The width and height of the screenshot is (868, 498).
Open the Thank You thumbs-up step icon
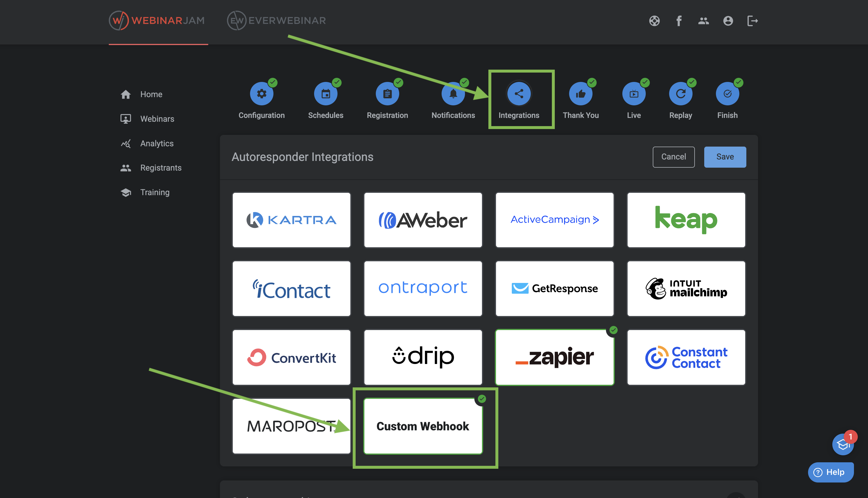[x=581, y=94]
